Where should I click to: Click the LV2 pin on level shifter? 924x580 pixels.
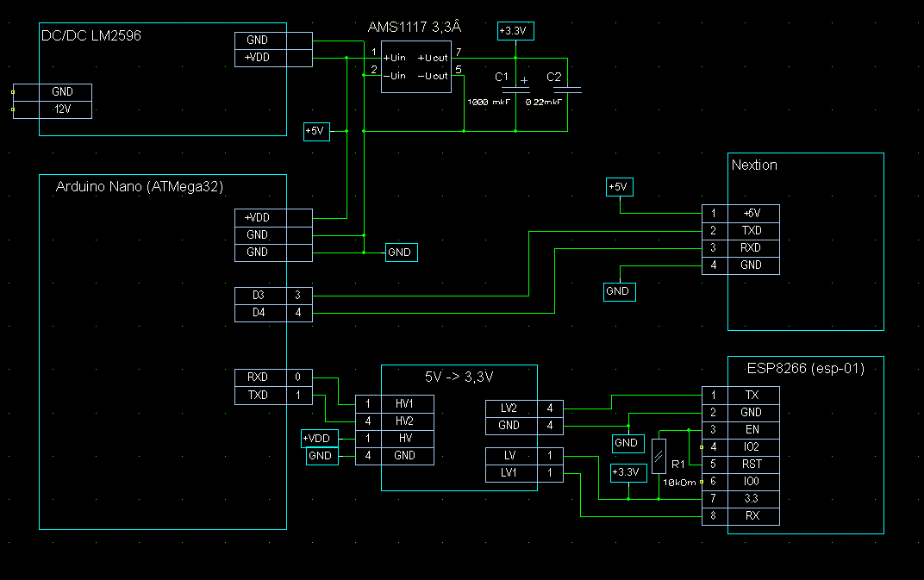pos(509,408)
